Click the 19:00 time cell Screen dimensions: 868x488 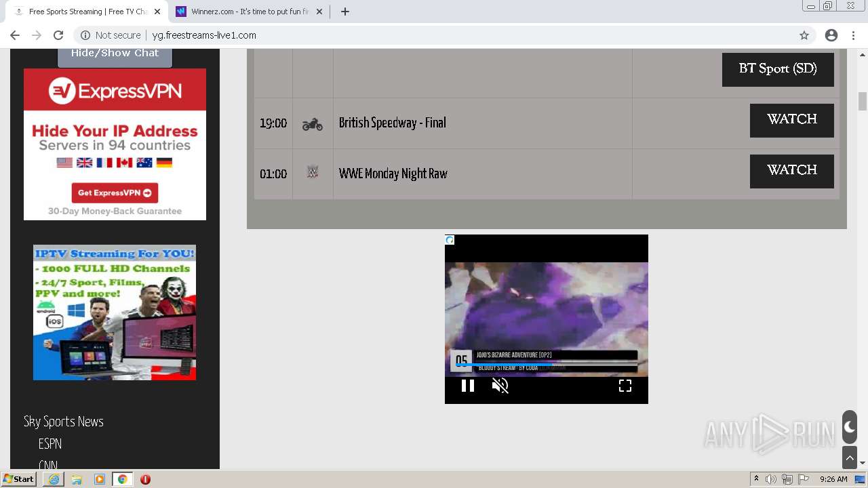point(273,123)
